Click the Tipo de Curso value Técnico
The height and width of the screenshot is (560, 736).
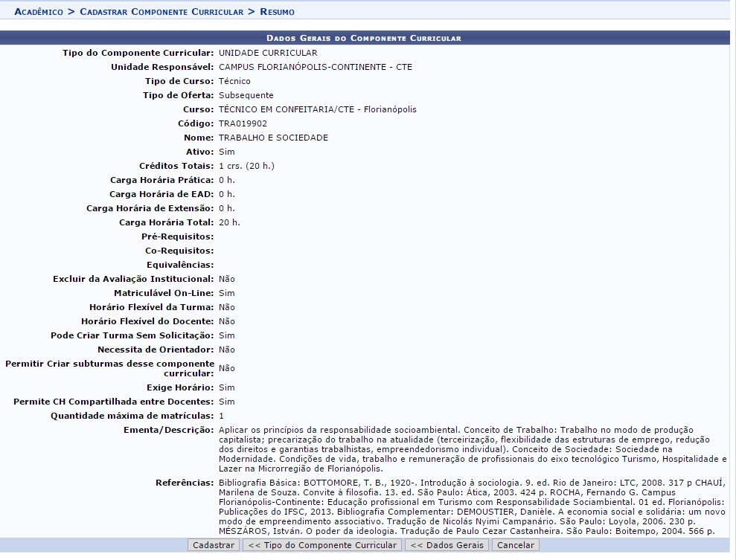[x=234, y=81]
